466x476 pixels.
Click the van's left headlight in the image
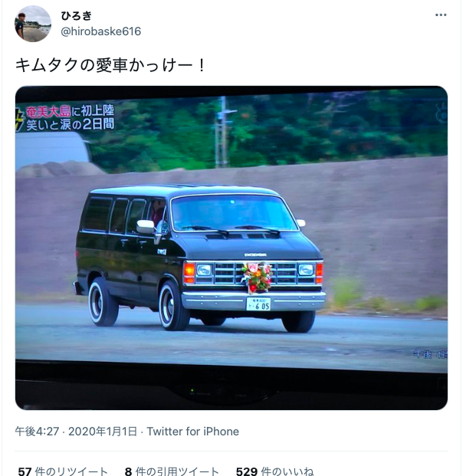coord(204,270)
